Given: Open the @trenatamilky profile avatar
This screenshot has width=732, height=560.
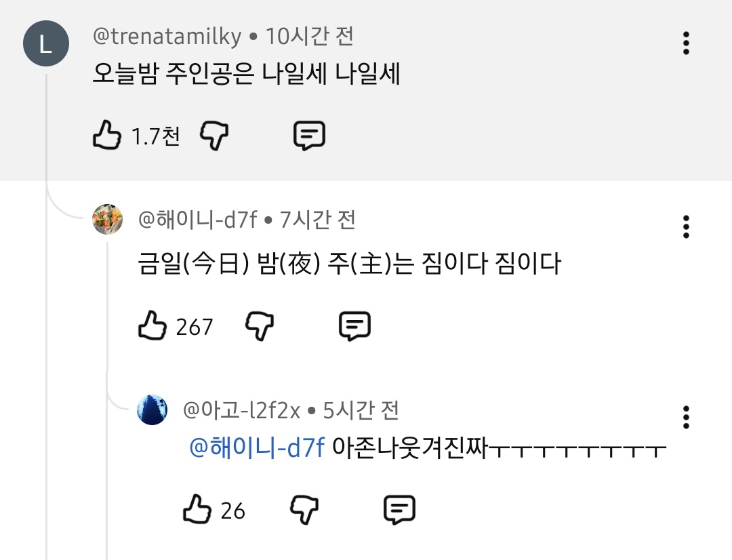Looking at the screenshot, I should [45, 45].
